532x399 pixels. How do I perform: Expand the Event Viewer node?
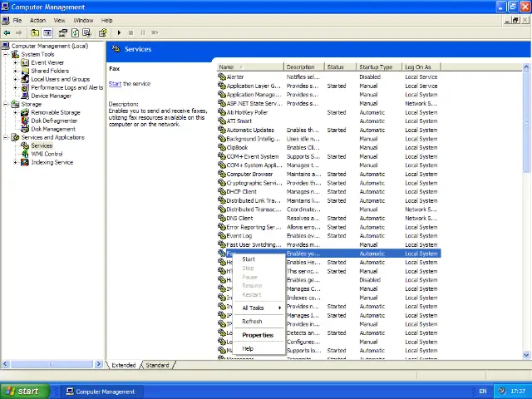pos(15,62)
